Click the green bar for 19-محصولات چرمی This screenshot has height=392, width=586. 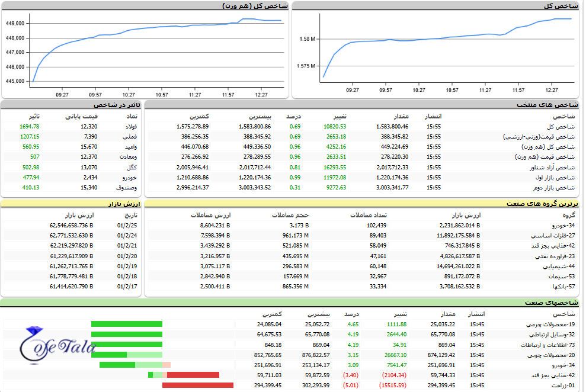click(x=126, y=324)
